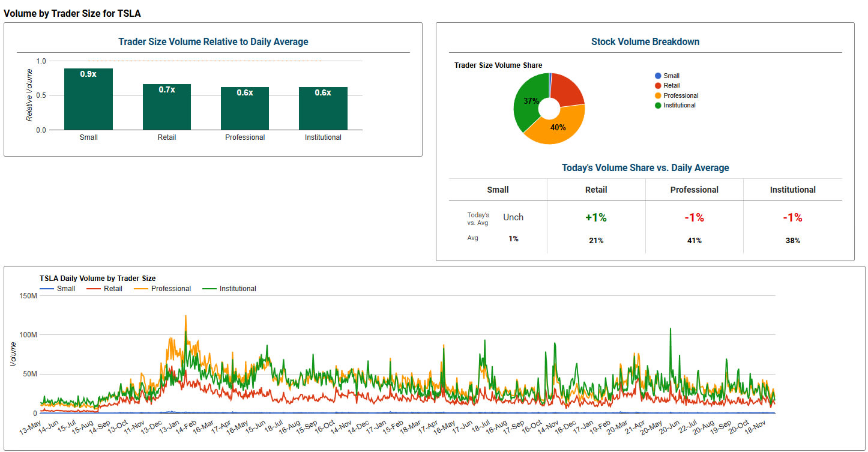Click the 1% average Small cell
This screenshot has width=868, height=452.
click(x=513, y=239)
